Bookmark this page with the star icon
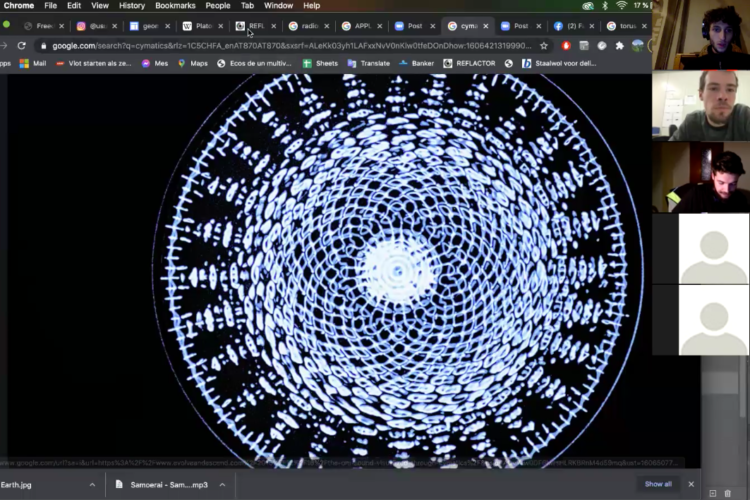750x500 pixels. (544, 45)
